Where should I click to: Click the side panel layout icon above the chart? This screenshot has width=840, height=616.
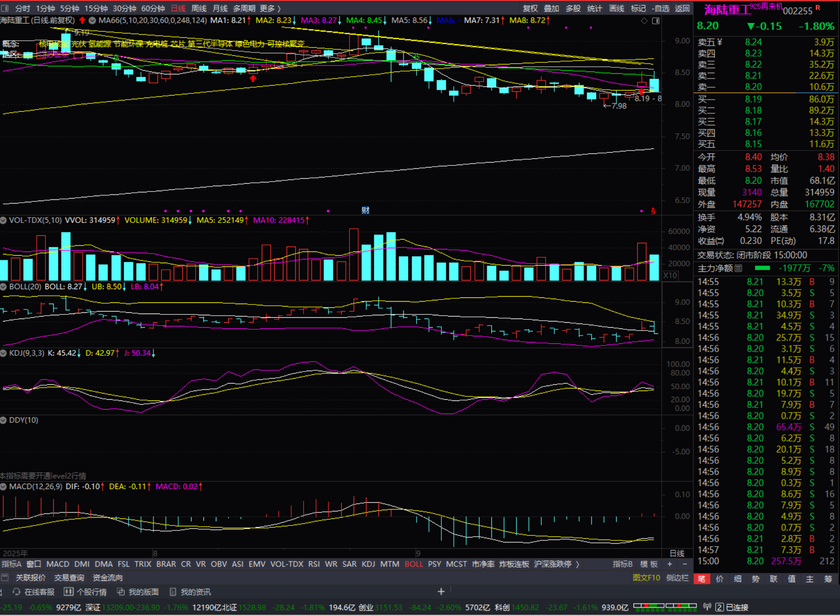[x=656, y=21]
